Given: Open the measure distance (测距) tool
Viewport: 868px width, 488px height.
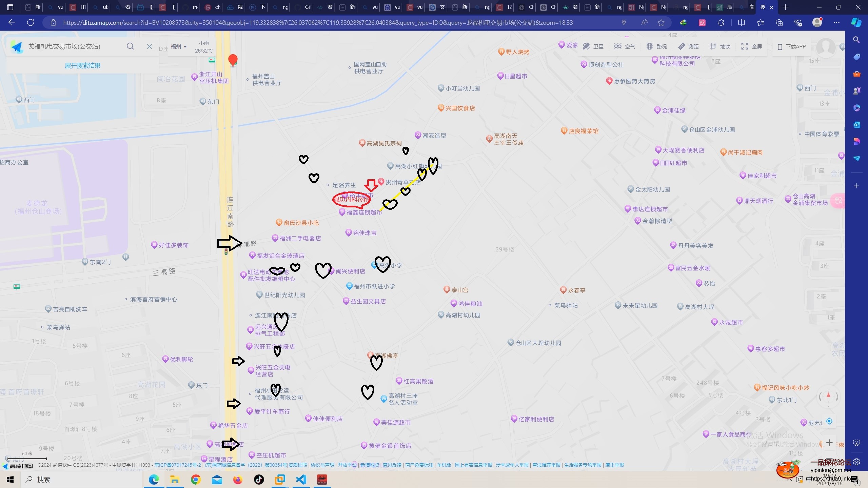Looking at the screenshot, I should [688, 46].
